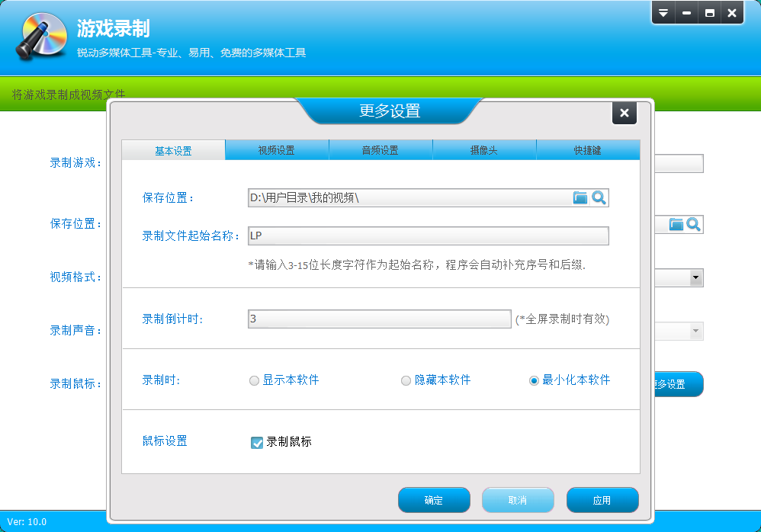
Task: Open the title bar dropdown menu icon
Action: [x=663, y=13]
